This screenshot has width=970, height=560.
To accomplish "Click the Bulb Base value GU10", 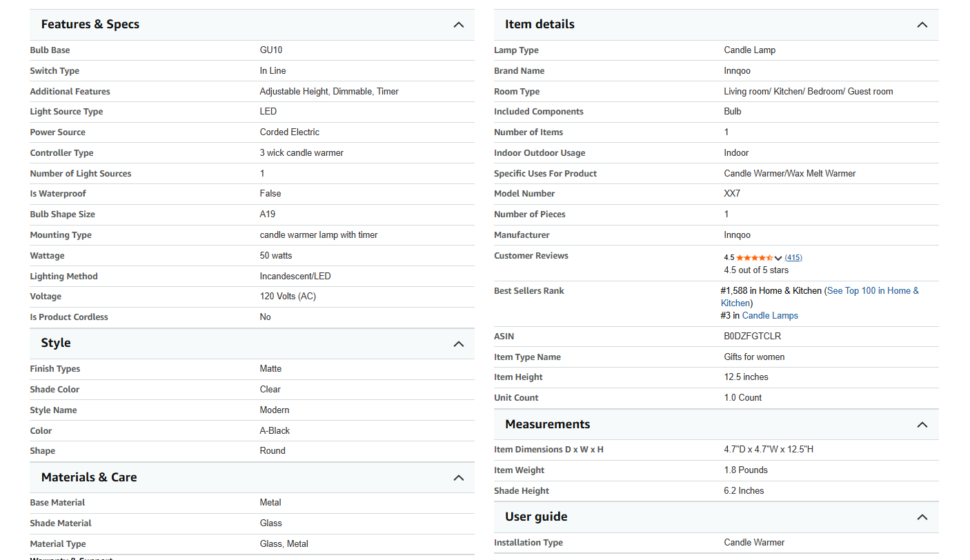I will [x=271, y=50].
